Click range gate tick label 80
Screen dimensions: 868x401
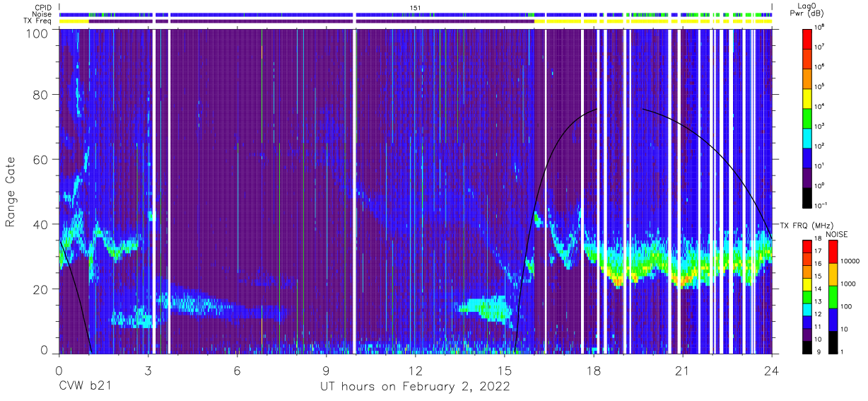(x=39, y=95)
